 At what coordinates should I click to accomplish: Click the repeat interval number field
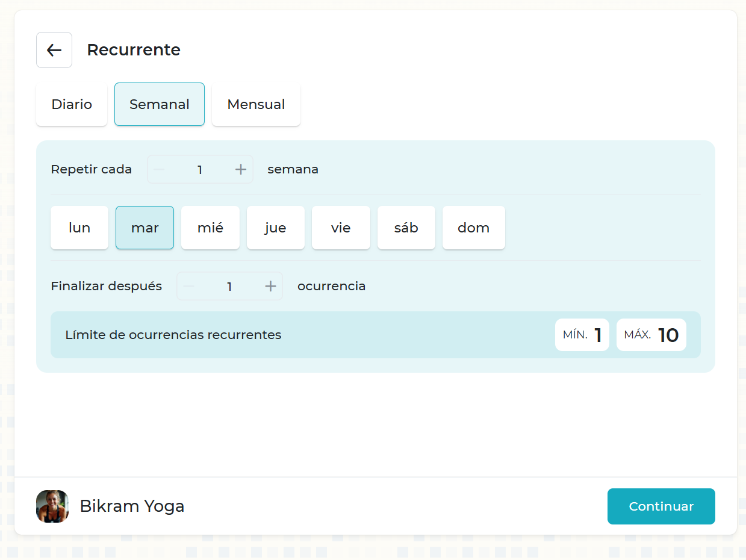tap(200, 169)
